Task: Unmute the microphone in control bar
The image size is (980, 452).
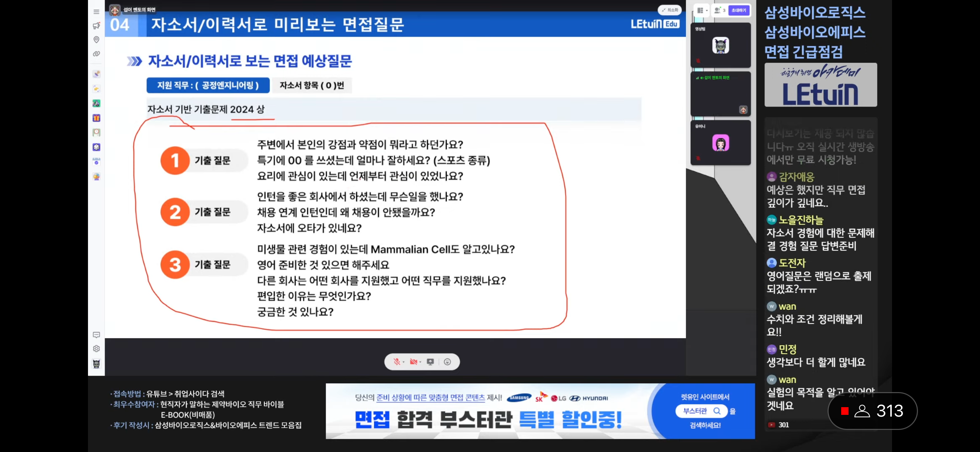Action: [x=396, y=362]
